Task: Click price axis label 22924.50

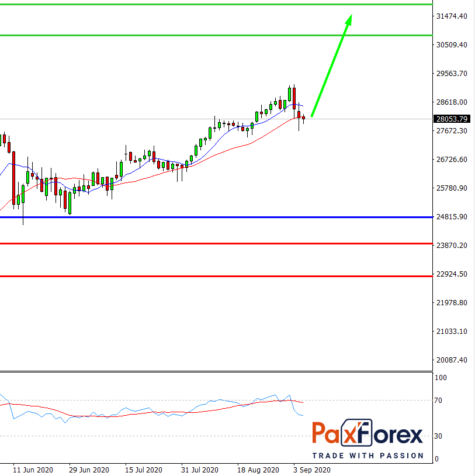Action: pos(452,274)
